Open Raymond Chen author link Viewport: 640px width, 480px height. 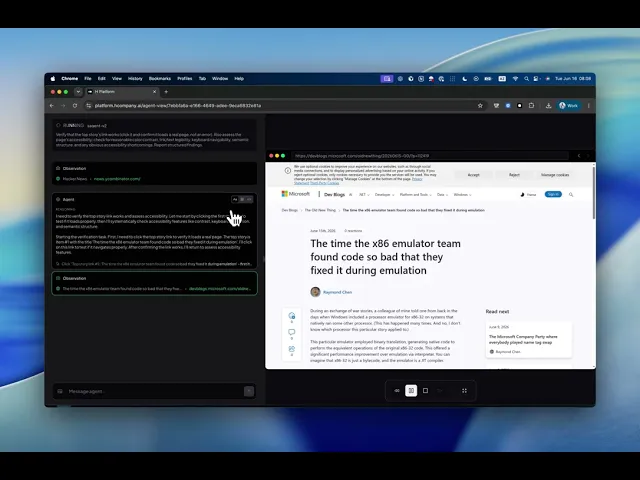[x=337, y=292]
